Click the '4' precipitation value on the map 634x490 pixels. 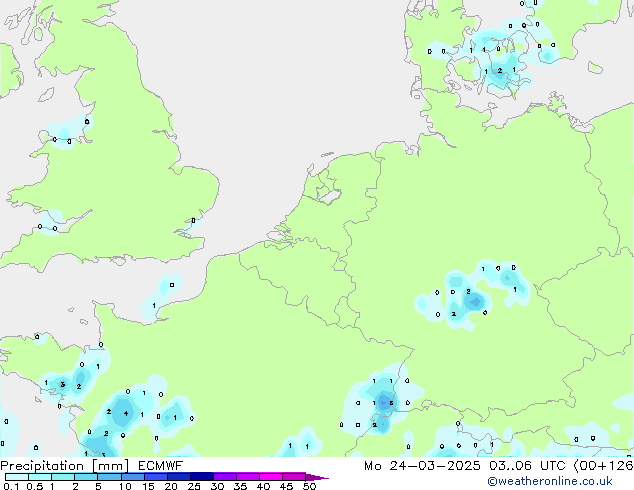click(126, 413)
